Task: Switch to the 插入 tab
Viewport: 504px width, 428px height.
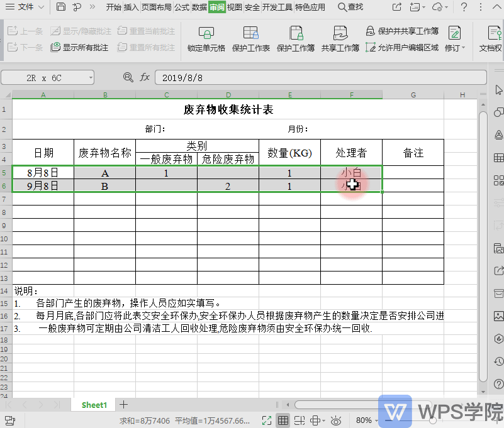Action: (x=131, y=7)
